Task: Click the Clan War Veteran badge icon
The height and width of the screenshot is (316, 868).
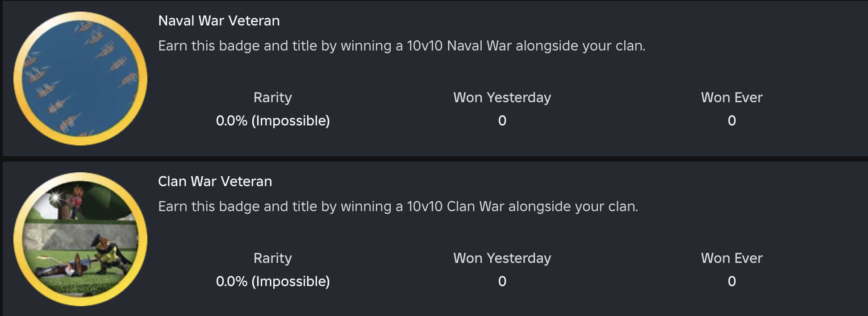Action: point(80,239)
